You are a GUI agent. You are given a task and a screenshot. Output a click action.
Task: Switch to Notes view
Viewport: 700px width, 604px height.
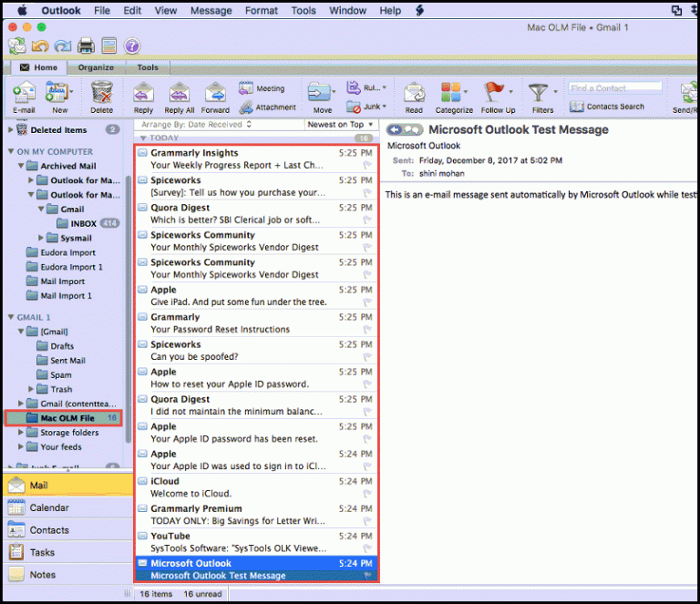67,575
